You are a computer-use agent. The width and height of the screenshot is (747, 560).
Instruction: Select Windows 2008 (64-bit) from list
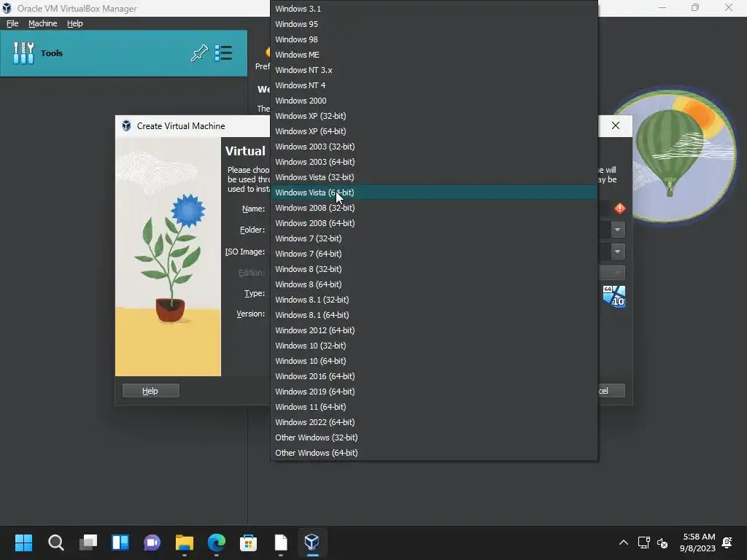pyautogui.click(x=434, y=223)
